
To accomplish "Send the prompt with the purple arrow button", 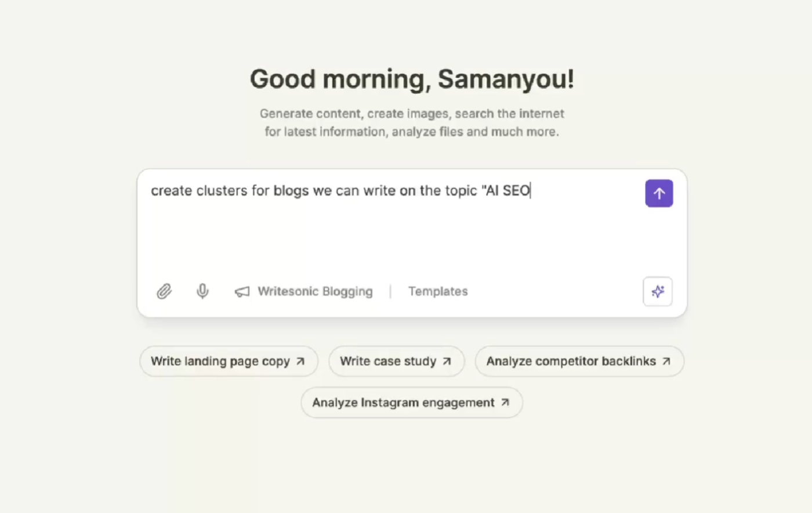I will click(659, 193).
